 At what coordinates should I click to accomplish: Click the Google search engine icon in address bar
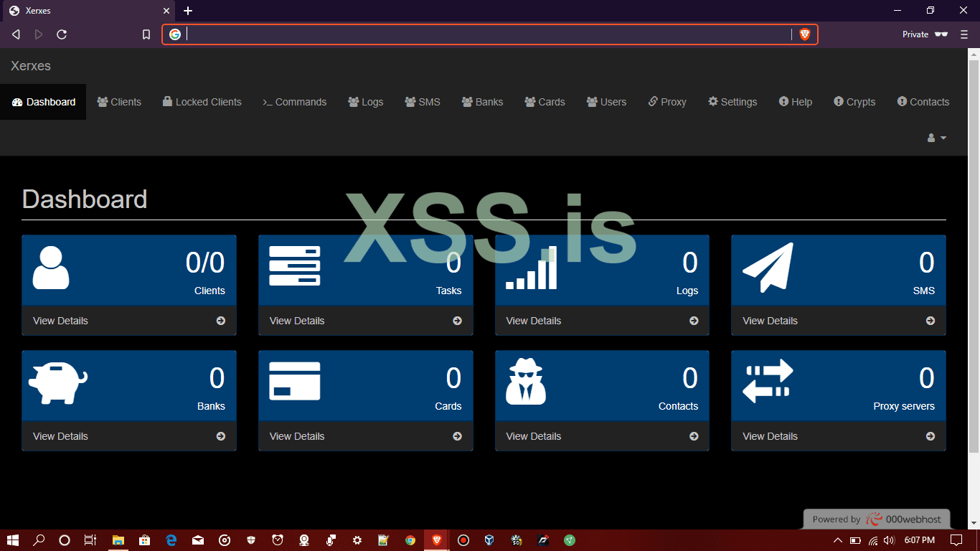pos(175,34)
